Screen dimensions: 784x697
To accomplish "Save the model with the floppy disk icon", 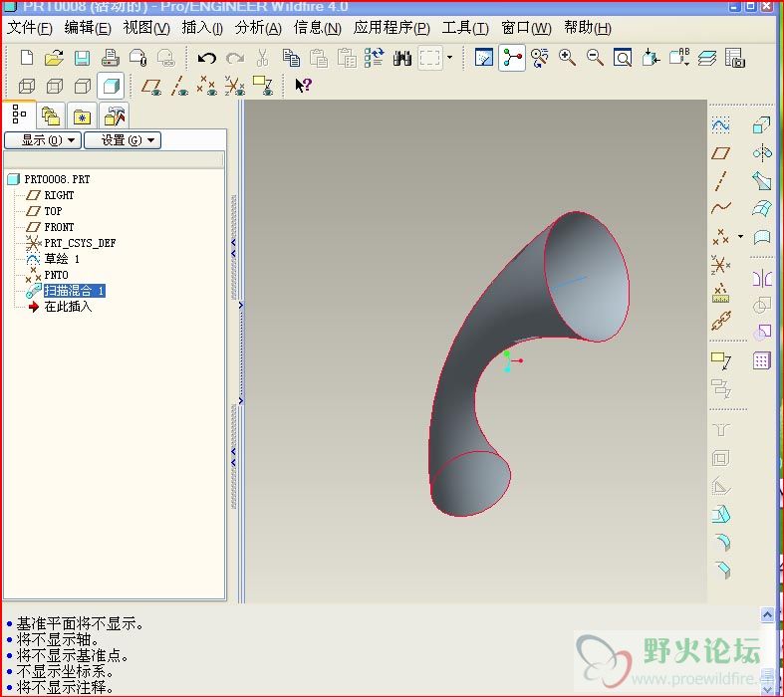I will [82, 58].
